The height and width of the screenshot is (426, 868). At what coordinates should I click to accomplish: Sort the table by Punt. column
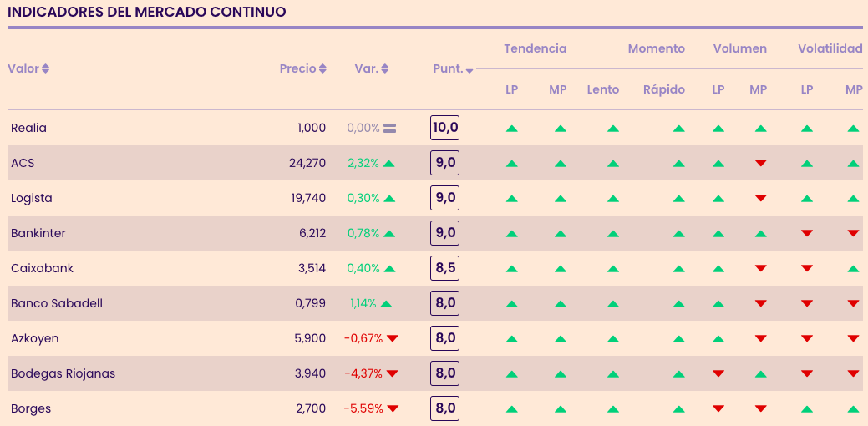pyautogui.click(x=453, y=68)
